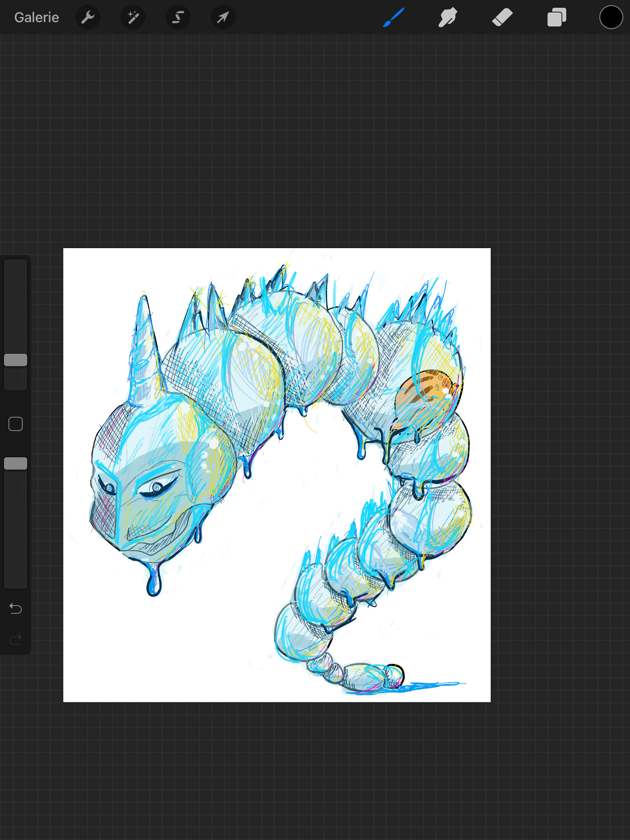Open the black color swatch picker
630x840 pixels.
611,17
